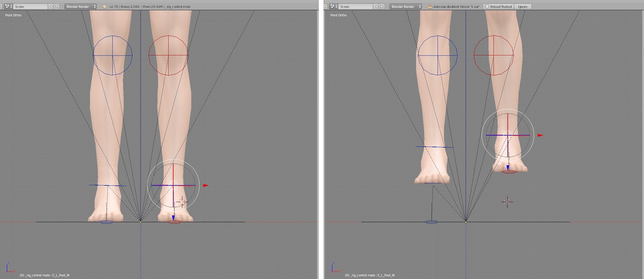The width and height of the screenshot is (644, 279).
Task: Click Scene name field in left window
Action: 31,6
